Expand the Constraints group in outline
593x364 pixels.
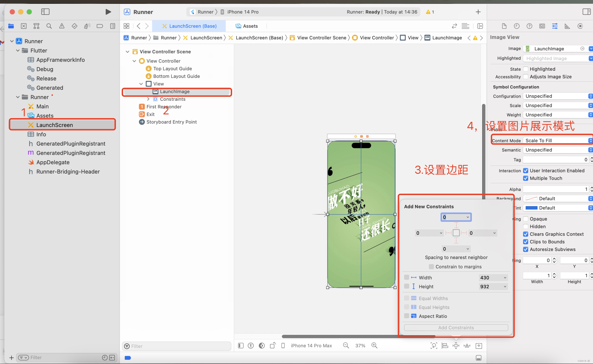point(148,99)
